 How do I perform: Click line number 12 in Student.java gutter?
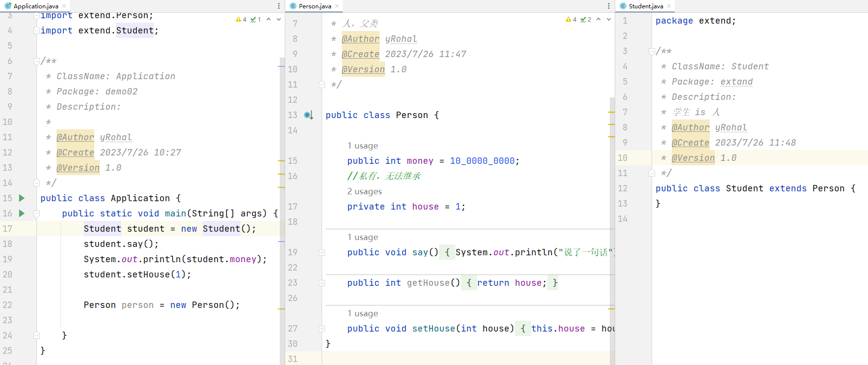(623, 188)
